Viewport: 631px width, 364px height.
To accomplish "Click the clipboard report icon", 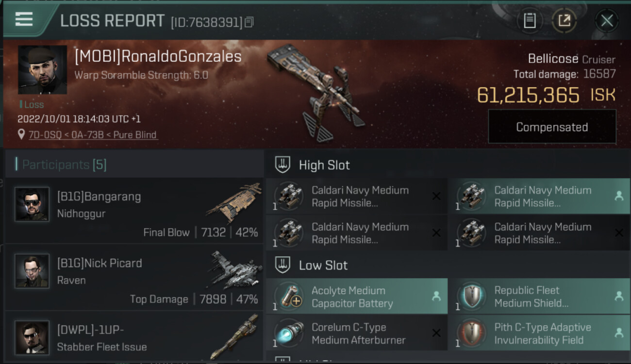I will [530, 20].
